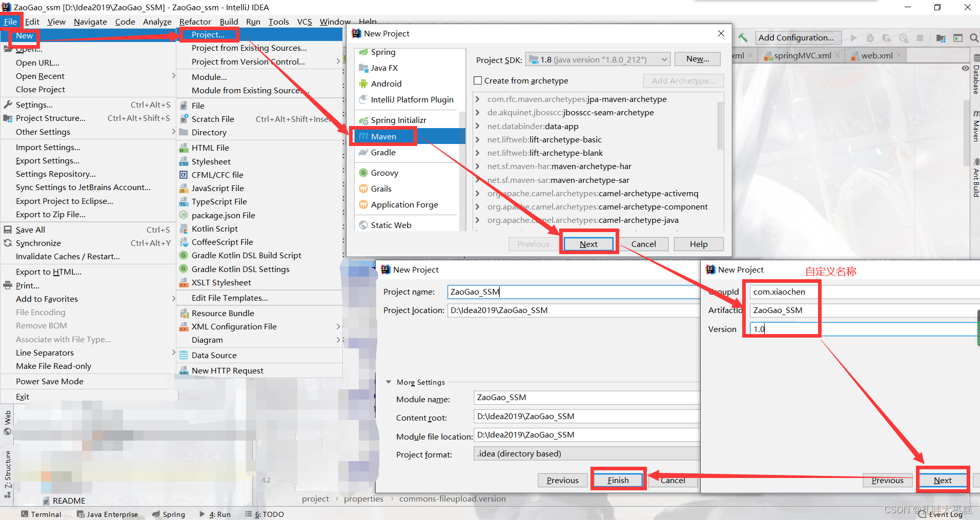
Task: Open the Database tool window tab
Action: pos(975,75)
